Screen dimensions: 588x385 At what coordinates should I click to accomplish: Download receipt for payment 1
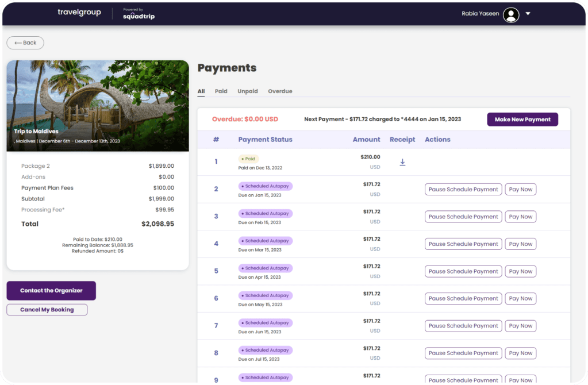(x=402, y=163)
